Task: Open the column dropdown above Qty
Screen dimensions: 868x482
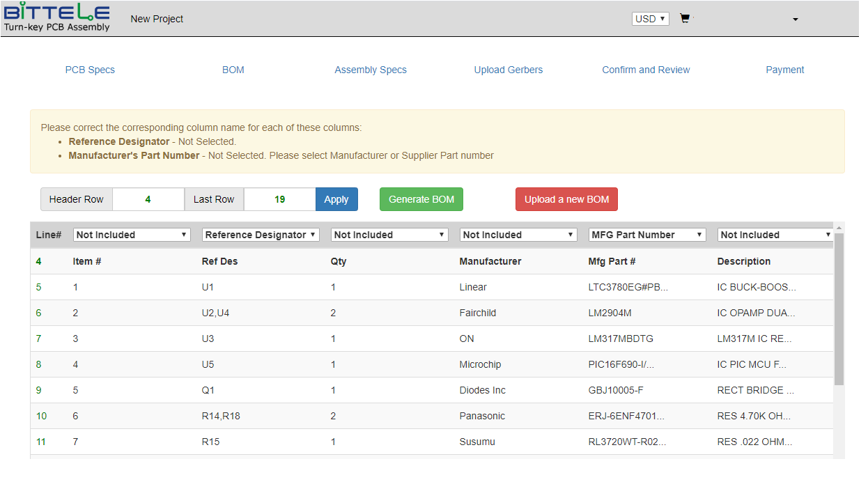Action: [389, 235]
